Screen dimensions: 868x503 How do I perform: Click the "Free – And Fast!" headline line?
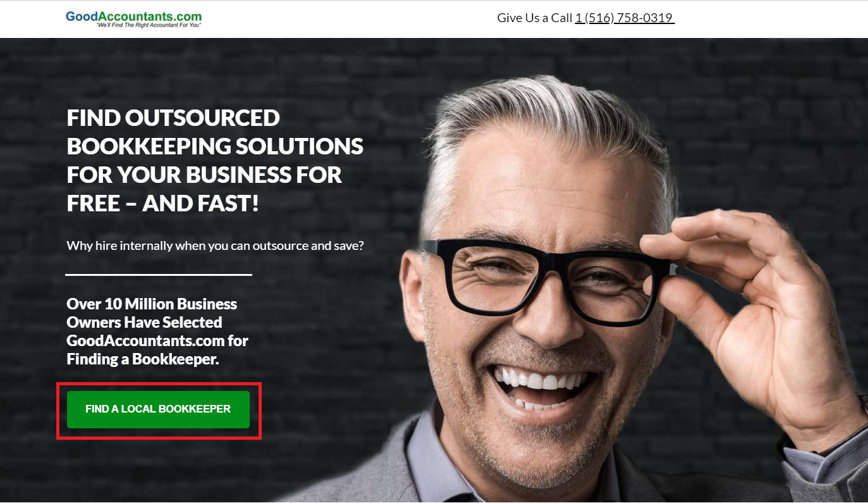tap(163, 203)
